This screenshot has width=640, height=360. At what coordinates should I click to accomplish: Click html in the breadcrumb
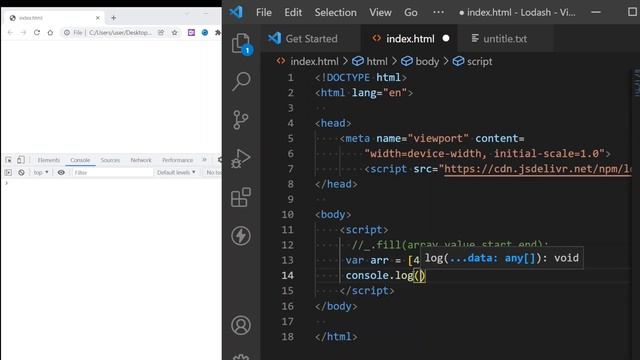(377, 62)
